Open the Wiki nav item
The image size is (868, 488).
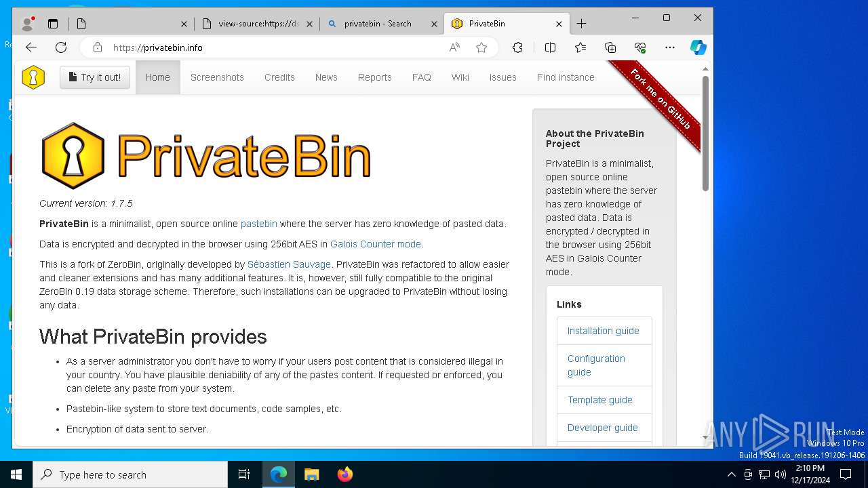click(x=460, y=77)
